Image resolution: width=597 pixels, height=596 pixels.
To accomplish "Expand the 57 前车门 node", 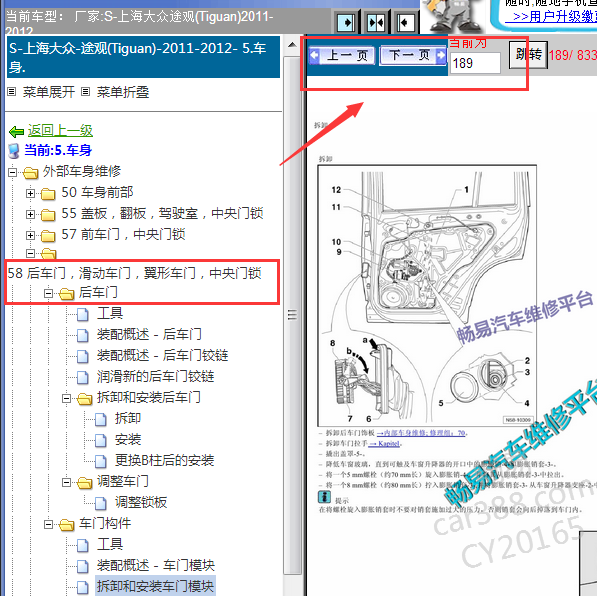I will click(30, 235).
